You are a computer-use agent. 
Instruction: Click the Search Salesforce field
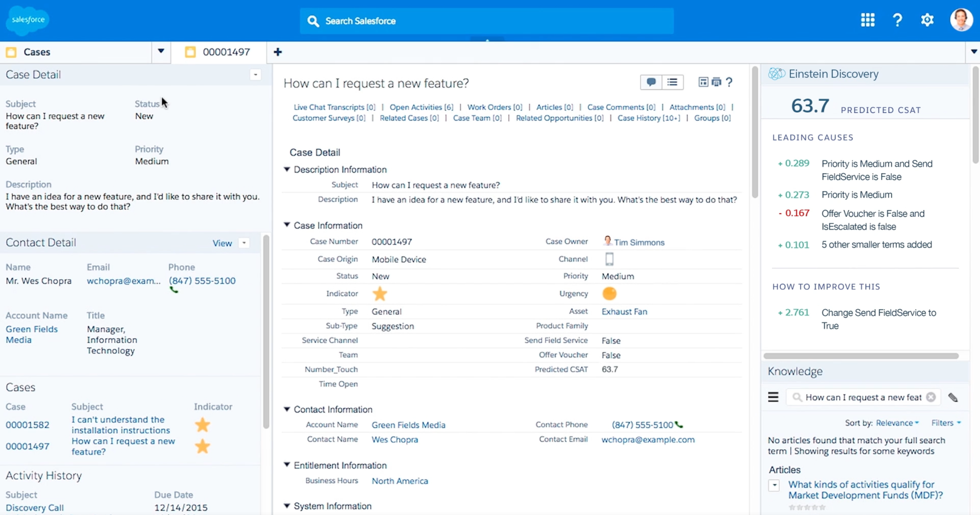click(x=486, y=21)
